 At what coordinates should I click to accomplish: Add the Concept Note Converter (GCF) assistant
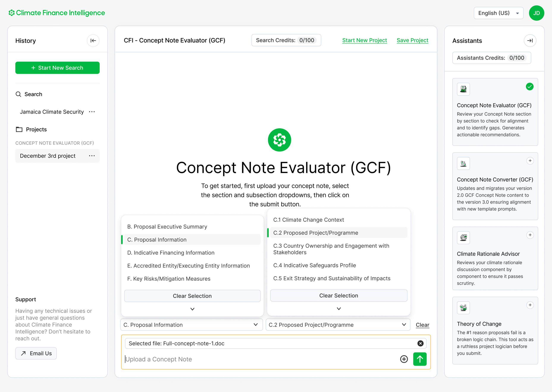[530, 161]
